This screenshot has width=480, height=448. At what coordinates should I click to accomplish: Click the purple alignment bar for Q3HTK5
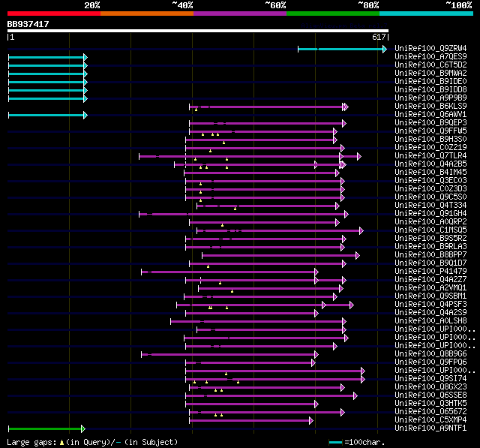coord(252,404)
